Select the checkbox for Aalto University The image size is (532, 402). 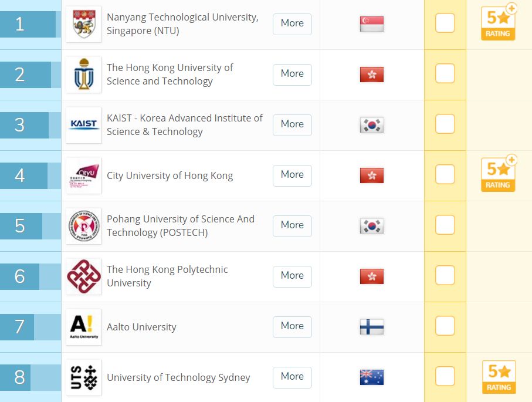point(445,327)
